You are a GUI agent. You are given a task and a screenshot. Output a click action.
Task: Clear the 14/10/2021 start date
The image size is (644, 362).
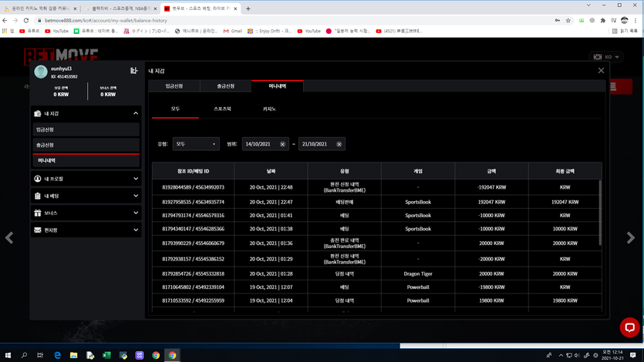282,144
